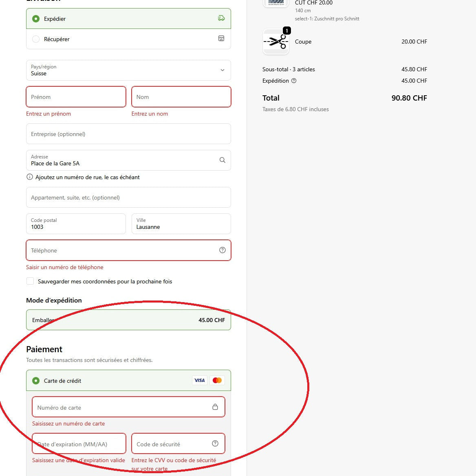Select the Expédier delivery radio button
The height and width of the screenshot is (476, 476).
coord(36,19)
